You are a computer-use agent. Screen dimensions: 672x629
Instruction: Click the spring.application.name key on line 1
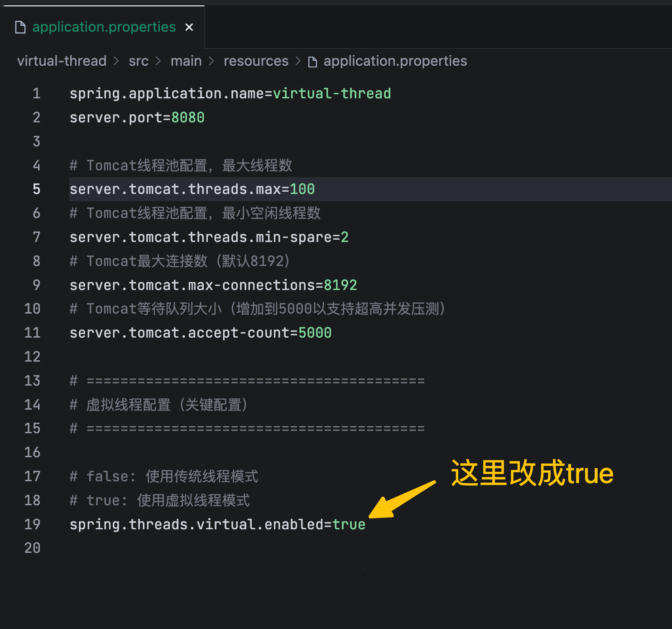[167, 93]
